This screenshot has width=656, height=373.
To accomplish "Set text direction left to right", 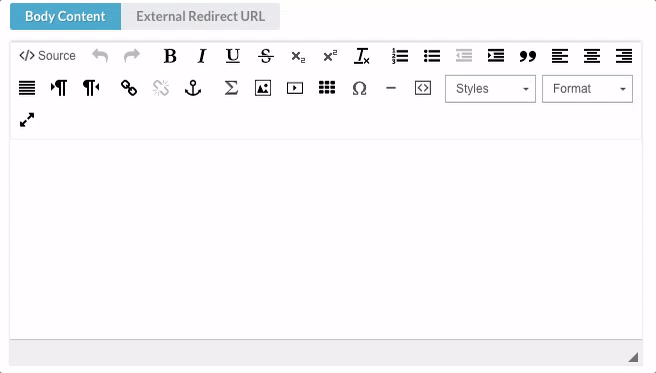I will click(59, 88).
